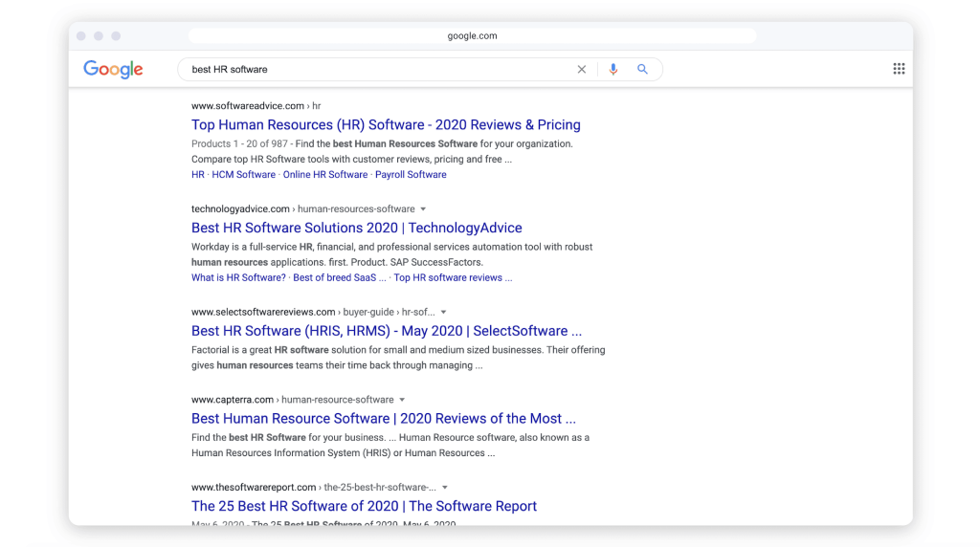
Task: Open the Google apps grid icon
Action: (x=899, y=69)
